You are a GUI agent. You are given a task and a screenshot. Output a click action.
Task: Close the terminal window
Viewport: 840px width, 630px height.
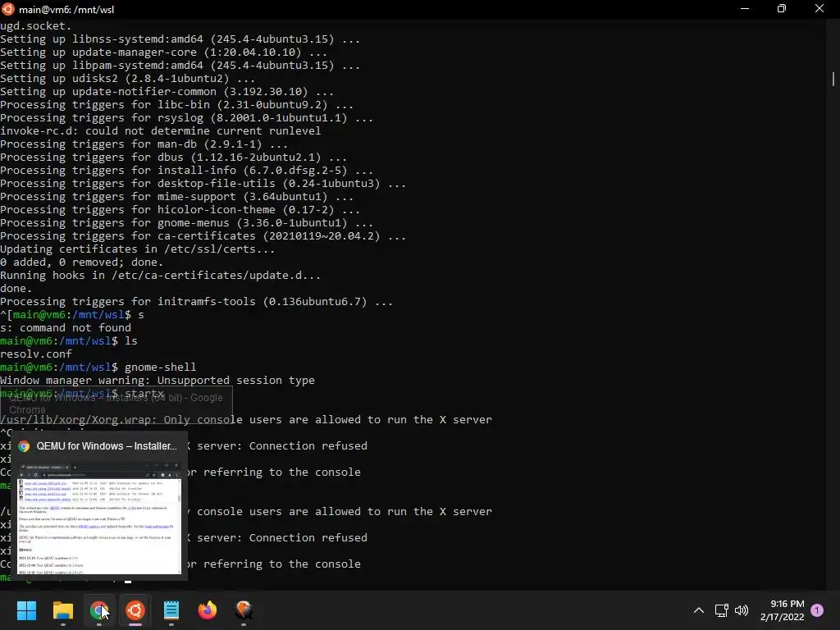click(819, 9)
